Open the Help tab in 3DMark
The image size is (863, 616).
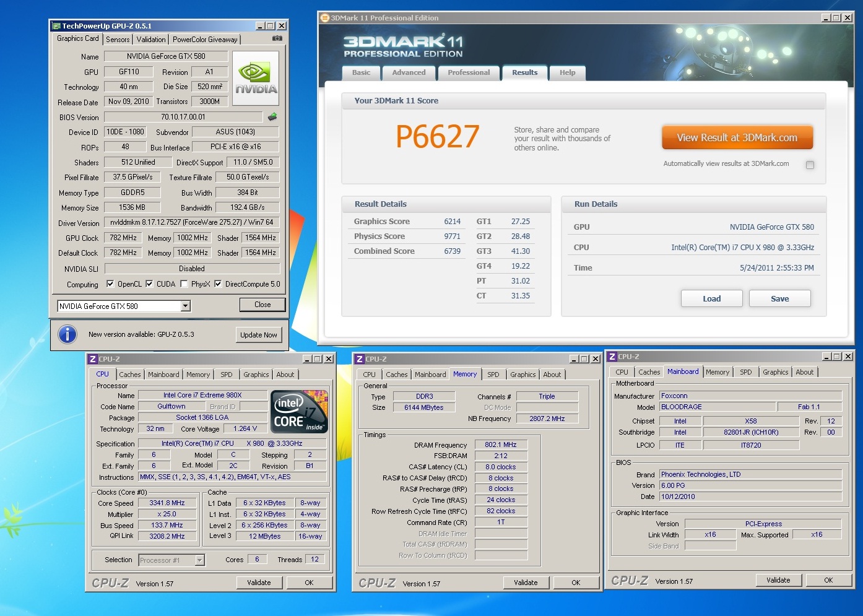(x=568, y=72)
